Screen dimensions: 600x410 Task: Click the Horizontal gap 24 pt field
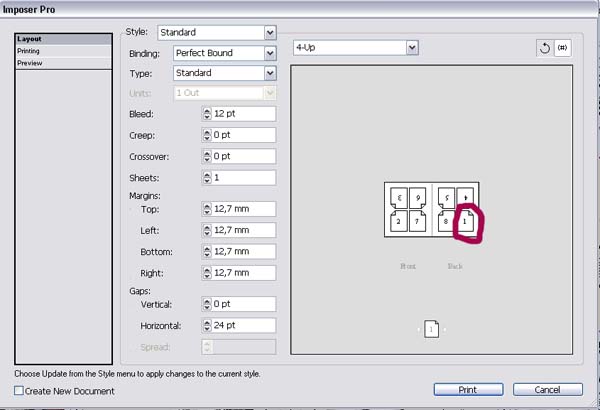[x=244, y=325]
